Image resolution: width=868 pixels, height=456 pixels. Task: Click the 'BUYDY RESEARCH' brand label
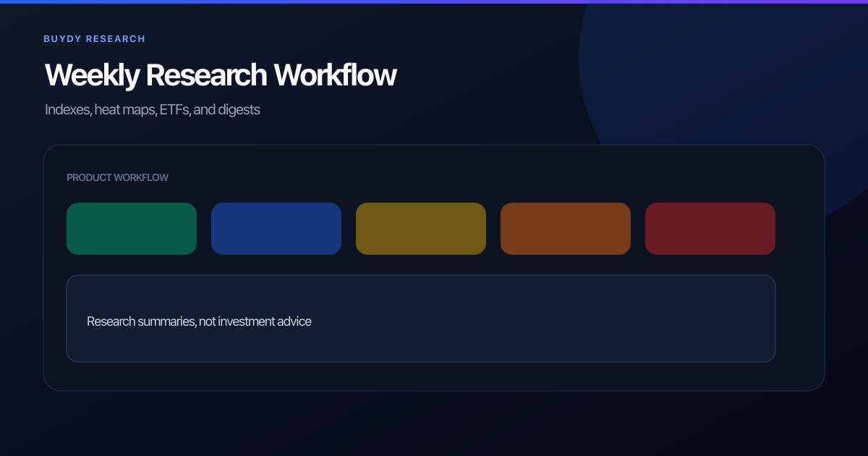click(94, 38)
